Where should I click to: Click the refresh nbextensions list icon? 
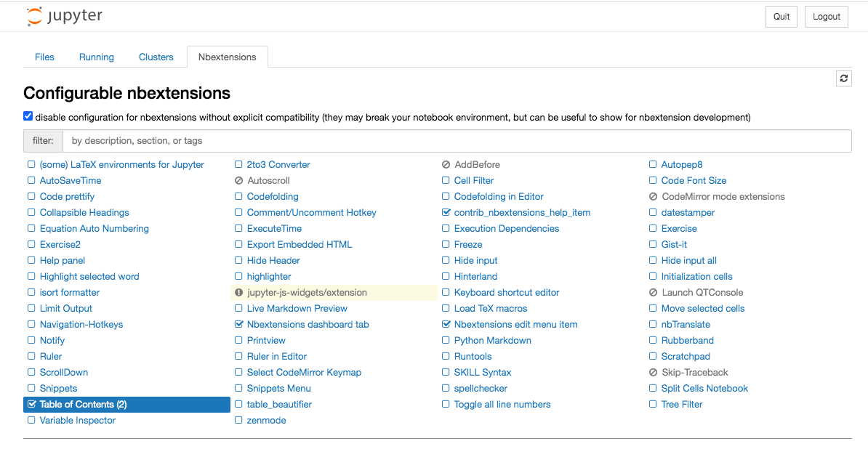tap(843, 78)
